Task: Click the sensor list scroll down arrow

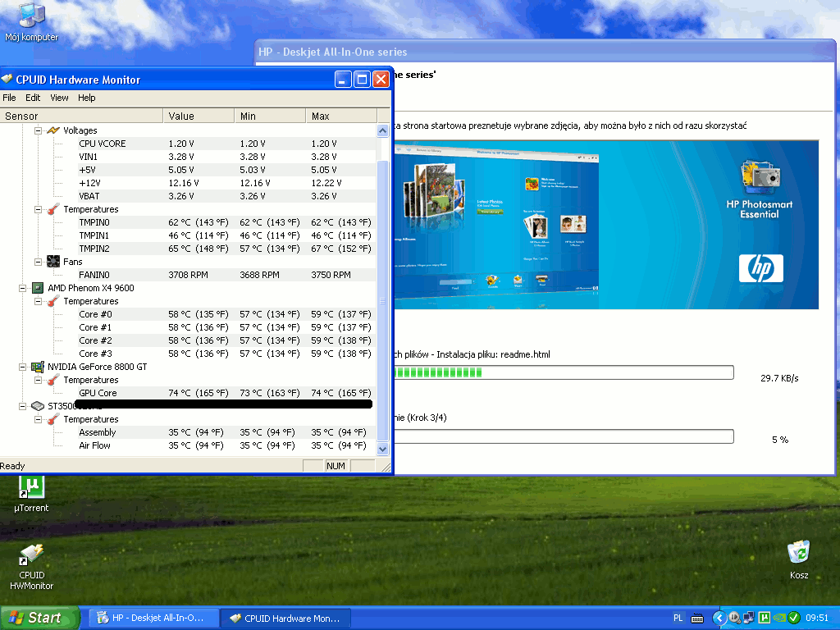Action: point(382,449)
